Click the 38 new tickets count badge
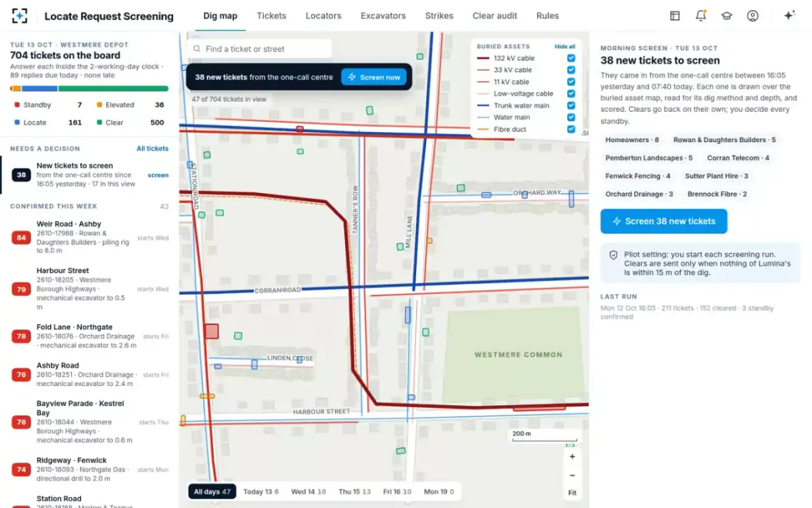The width and height of the screenshot is (812, 508). coord(22,175)
